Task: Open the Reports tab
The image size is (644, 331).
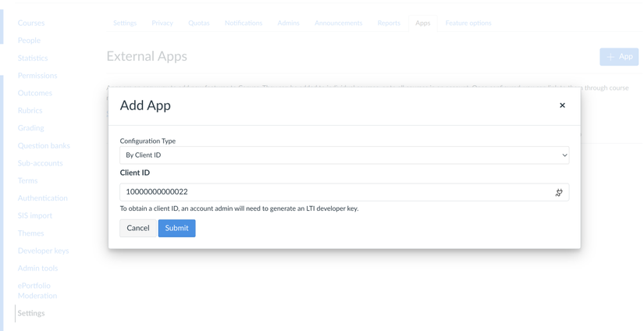Action: click(x=389, y=23)
